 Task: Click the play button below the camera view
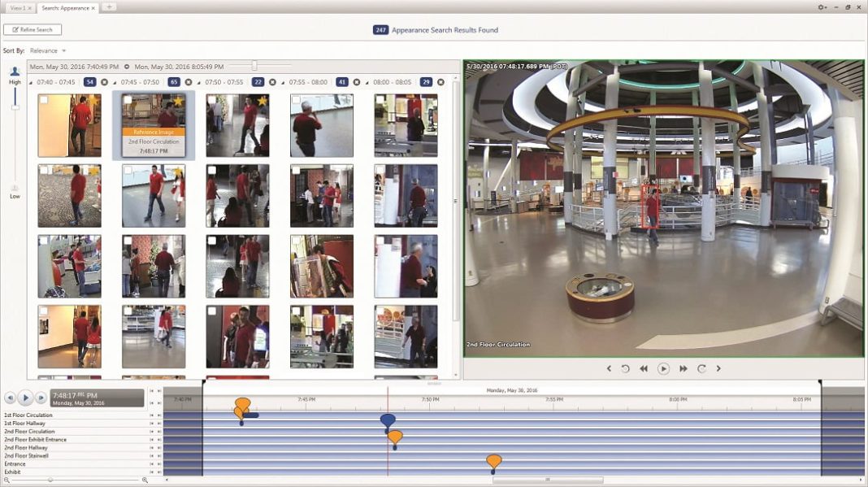(663, 368)
